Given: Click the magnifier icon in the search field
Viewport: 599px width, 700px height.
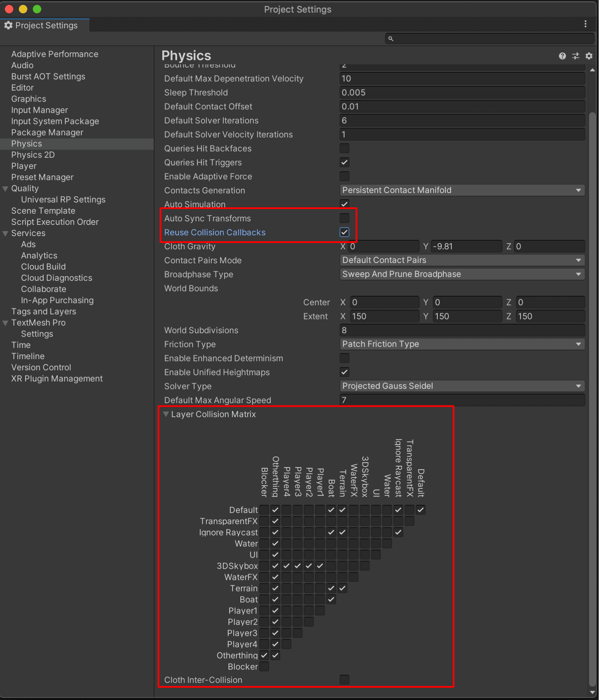Looking at the screenshot, I should (x=391, y=39).
